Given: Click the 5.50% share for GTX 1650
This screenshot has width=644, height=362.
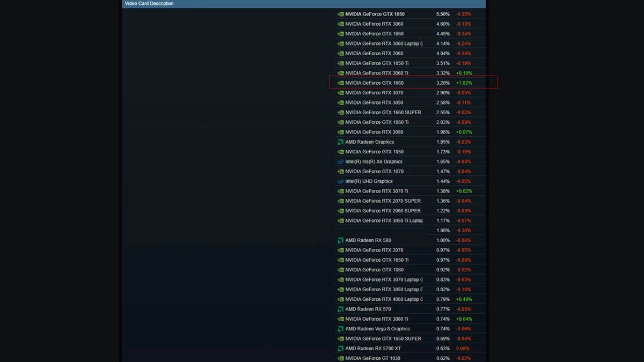Looking at the screenshot, I should pos(443,14).
